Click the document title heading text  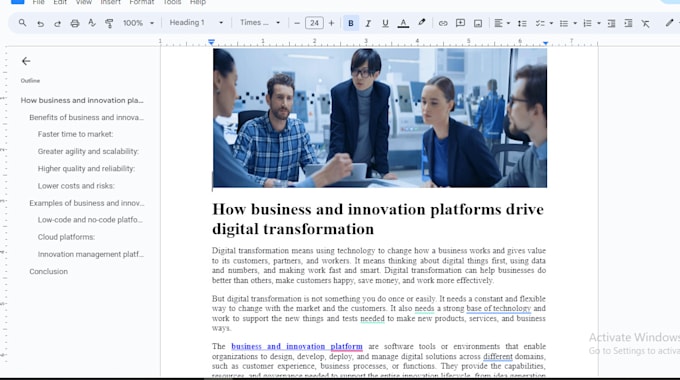point(378,219)
